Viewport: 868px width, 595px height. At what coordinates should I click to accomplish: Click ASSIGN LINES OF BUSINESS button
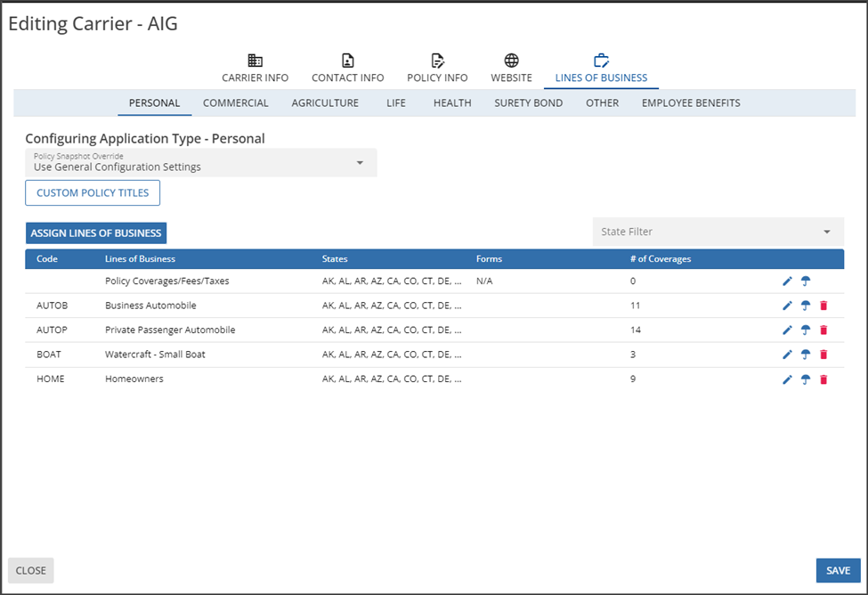pyautogui.click(x=96, y=233)
